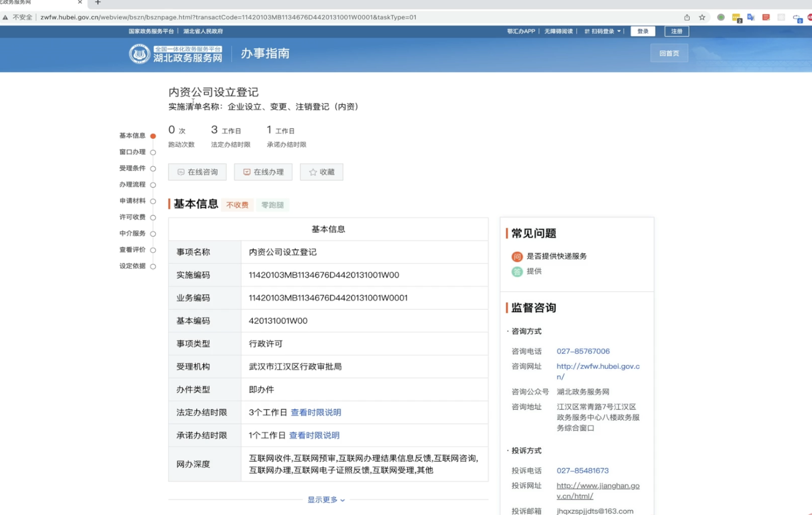Click the 登录 login button
This screenshot has height=515, width=812.
coord(642,31)
